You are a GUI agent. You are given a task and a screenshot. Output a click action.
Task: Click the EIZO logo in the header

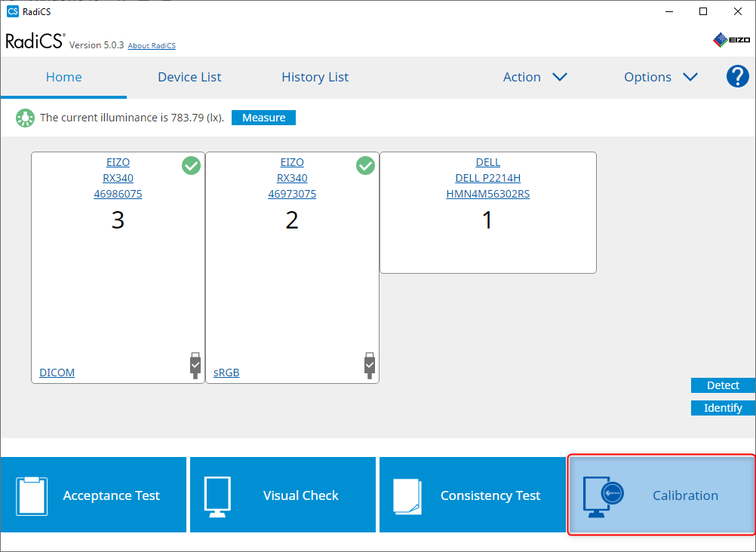731,40
